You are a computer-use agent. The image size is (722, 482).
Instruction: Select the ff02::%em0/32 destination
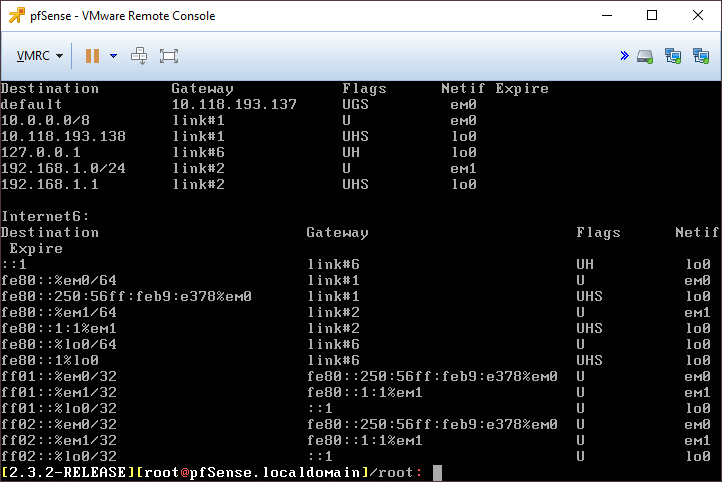(x=58, y=424)
